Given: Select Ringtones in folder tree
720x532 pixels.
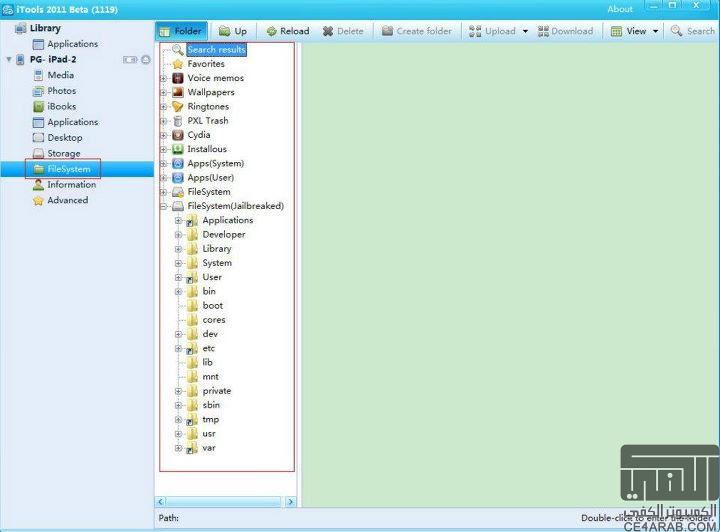Looking at the screenshot, I should (x=208, y=106).
